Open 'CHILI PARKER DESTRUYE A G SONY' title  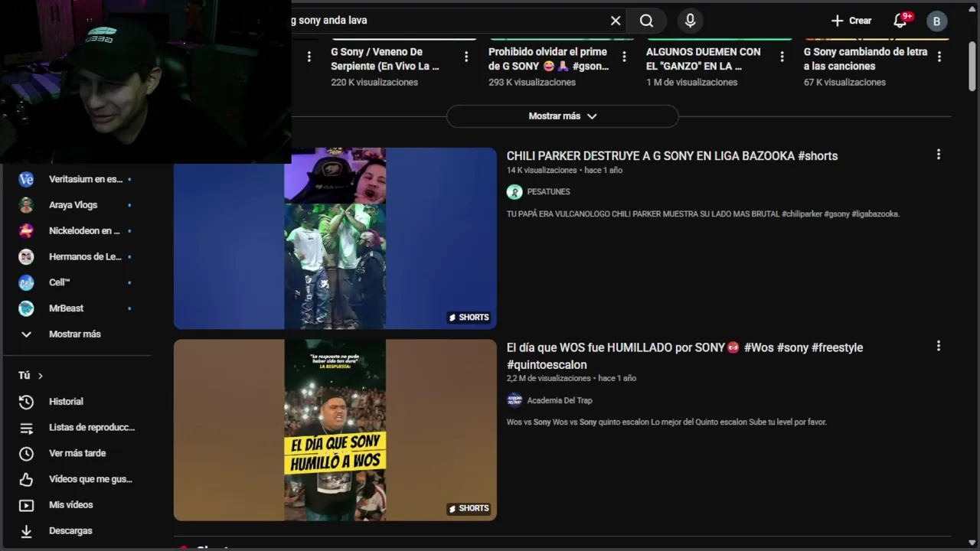672,156
